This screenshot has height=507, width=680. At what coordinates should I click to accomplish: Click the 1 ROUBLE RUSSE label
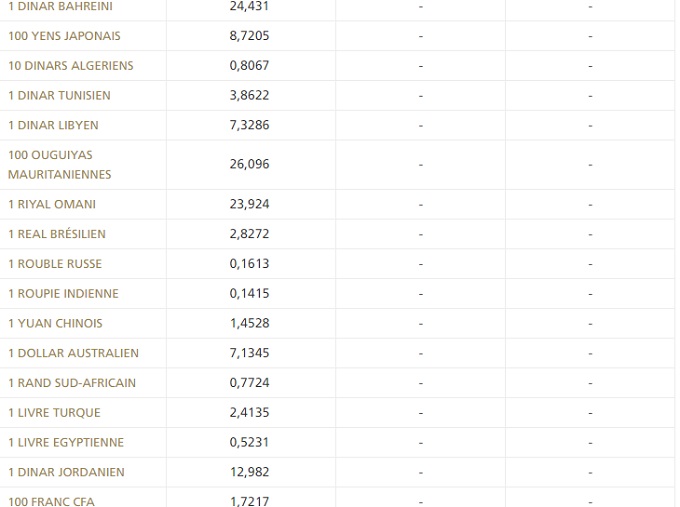[x=55, y=264]
